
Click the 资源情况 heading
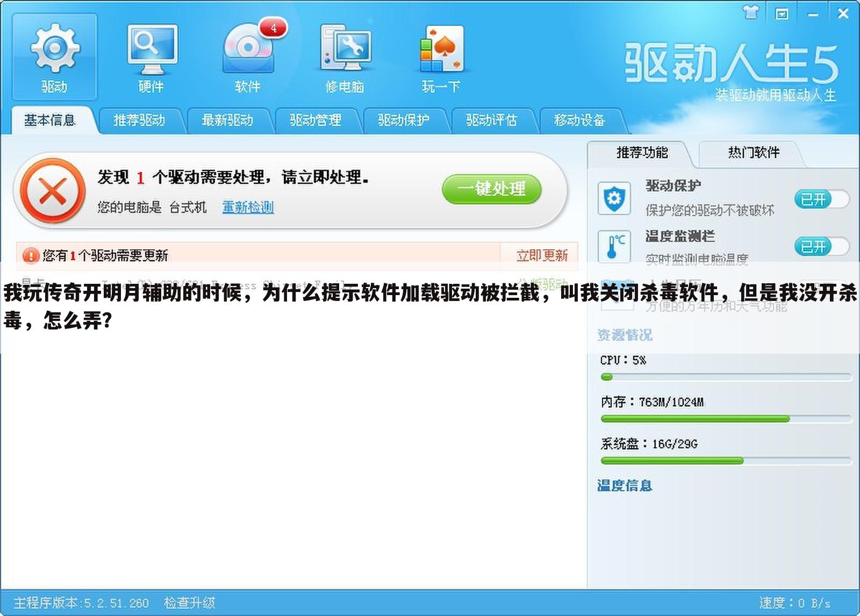[x=625, y=335]
